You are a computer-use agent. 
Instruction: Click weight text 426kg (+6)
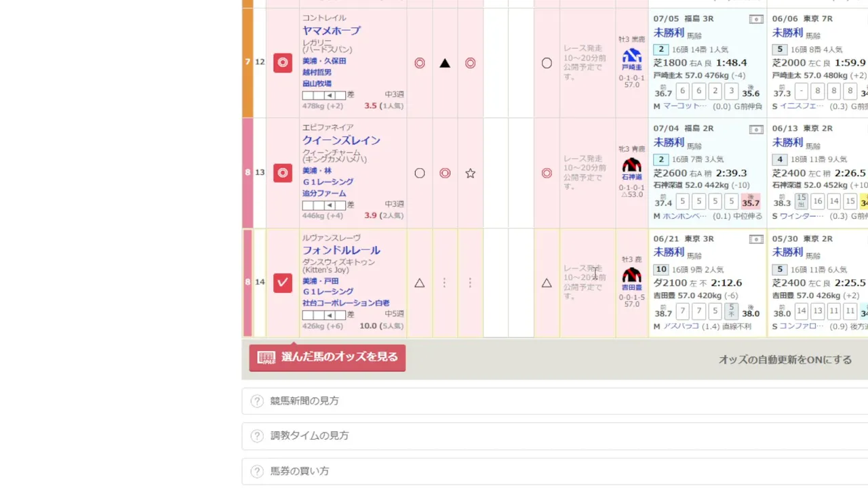pos(323,325)
